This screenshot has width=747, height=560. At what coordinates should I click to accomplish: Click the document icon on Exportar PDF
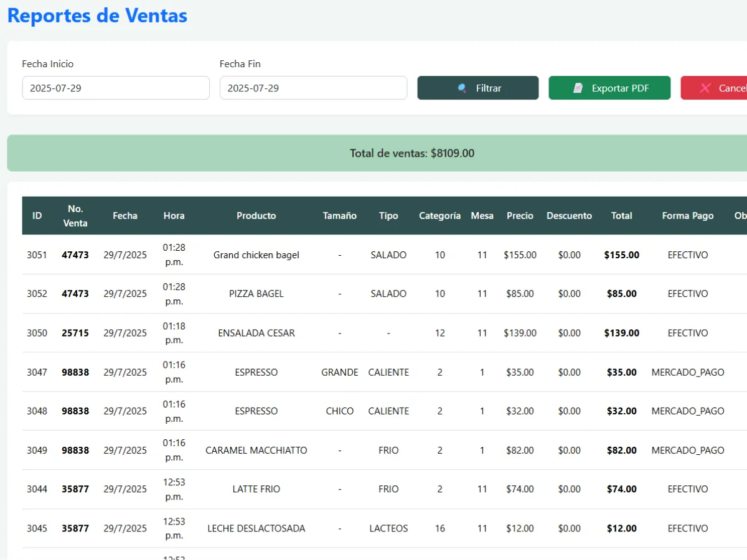tap(578, 88)
